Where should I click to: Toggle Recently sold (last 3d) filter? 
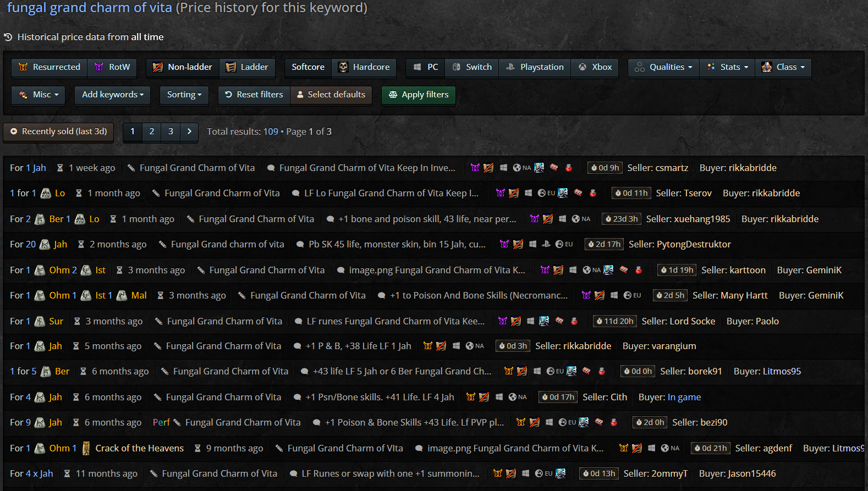tap(58, 132)
